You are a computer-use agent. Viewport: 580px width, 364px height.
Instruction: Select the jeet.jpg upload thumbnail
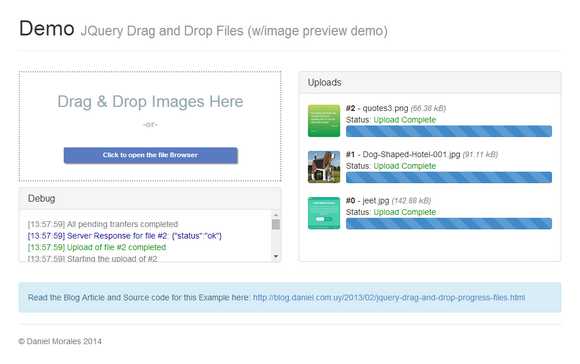(324, 213)
